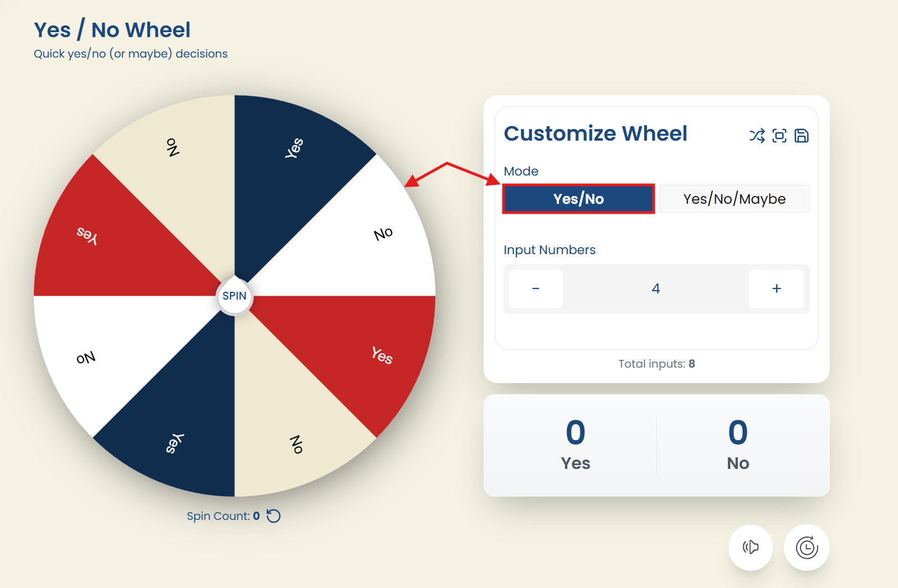The image size is (898, 588).
Task: Select the Yes/No/Maybe tab in Customize Wheel
Action: 735,199
